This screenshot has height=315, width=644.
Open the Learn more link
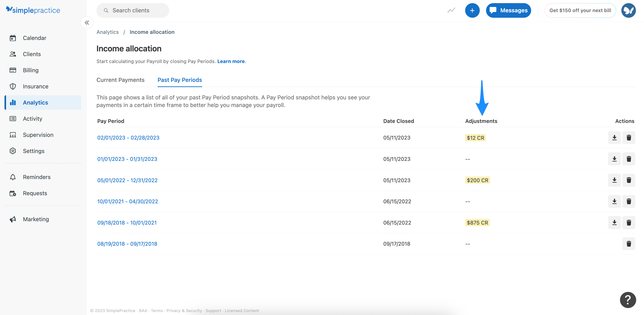[231, 61]
